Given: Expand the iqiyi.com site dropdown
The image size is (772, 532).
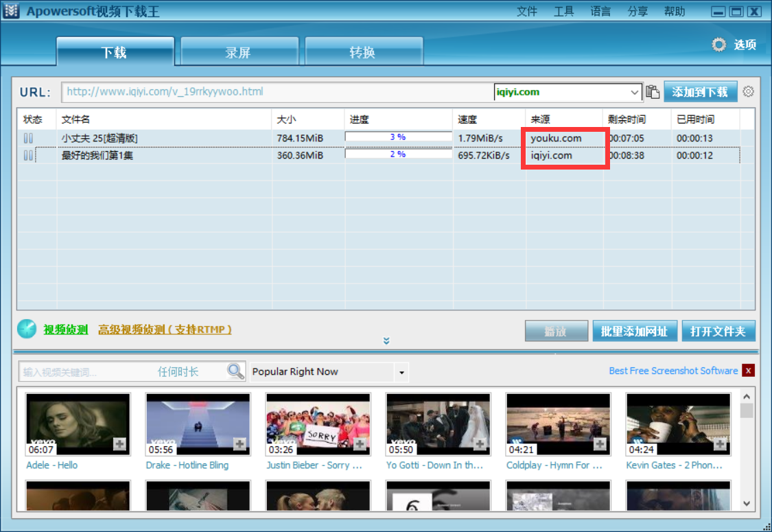Looking at the screenshot, I should tap(634, 92).
